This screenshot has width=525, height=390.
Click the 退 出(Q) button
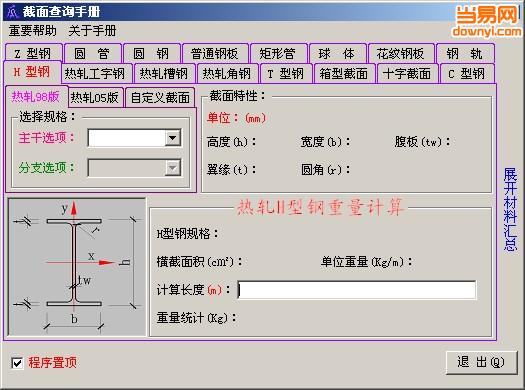point(481,362)
